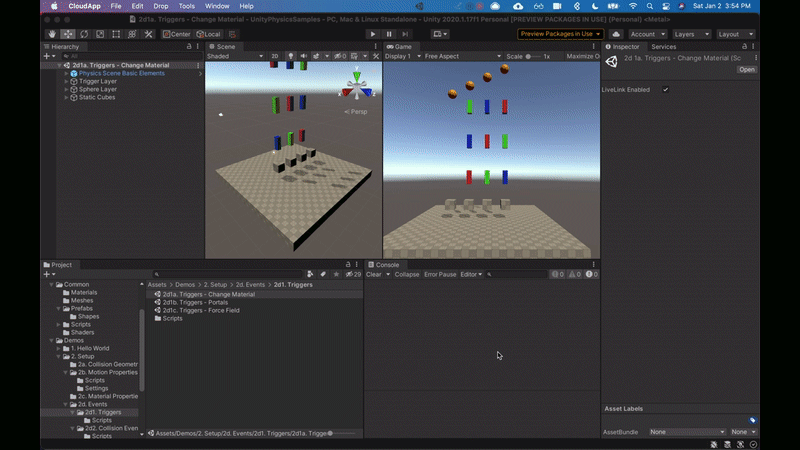Toggle Pivot/Center handle position
Viewport: 800px width, 450px height.
tap(177, 34)
